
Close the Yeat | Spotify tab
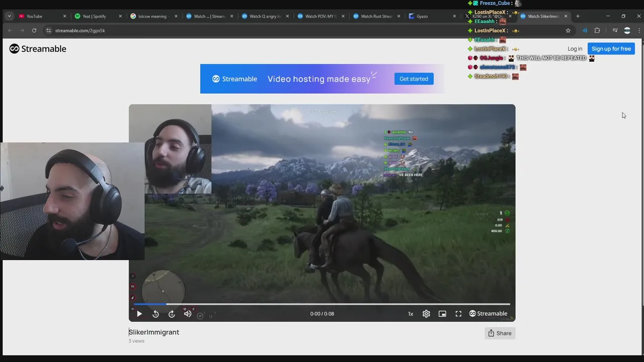pos(120,16)
